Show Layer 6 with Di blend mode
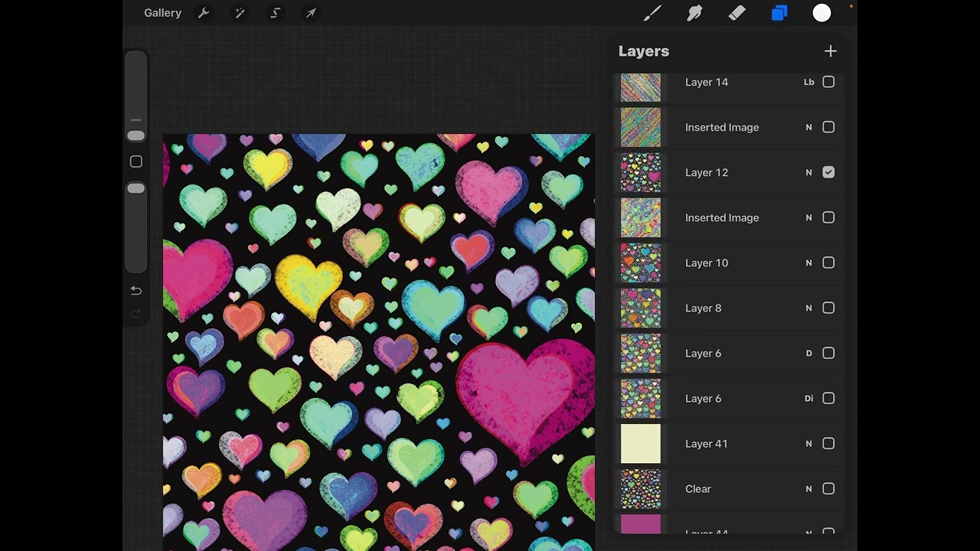This screenshot has width=980, height=551. [828, 398]
